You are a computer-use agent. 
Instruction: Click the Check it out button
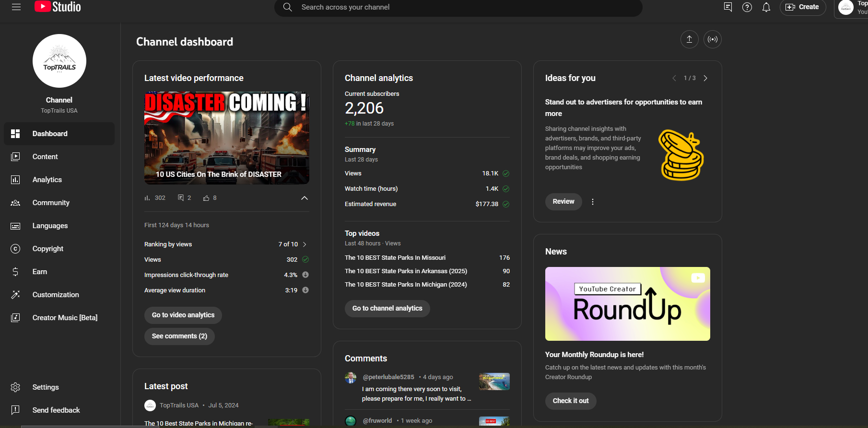click(571, 401)
